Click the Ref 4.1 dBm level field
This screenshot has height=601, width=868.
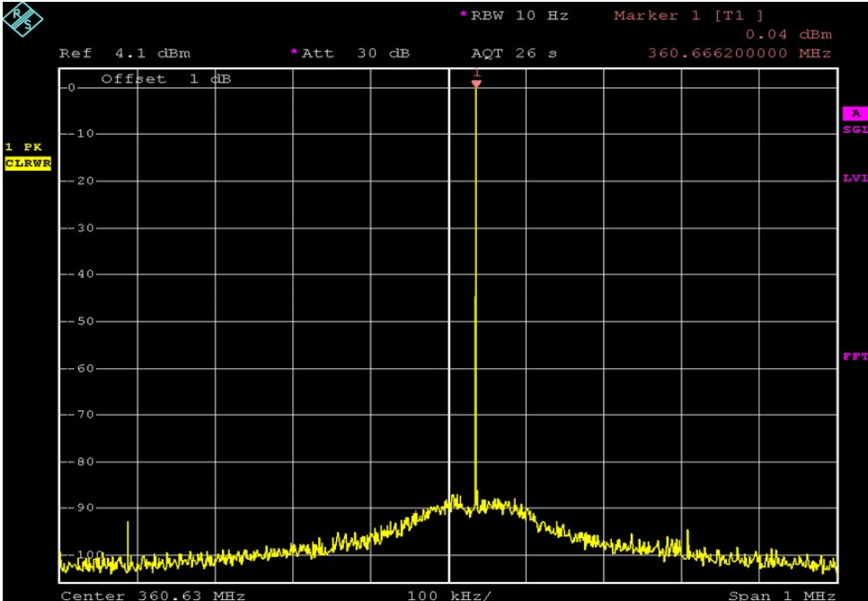[125, 53]
